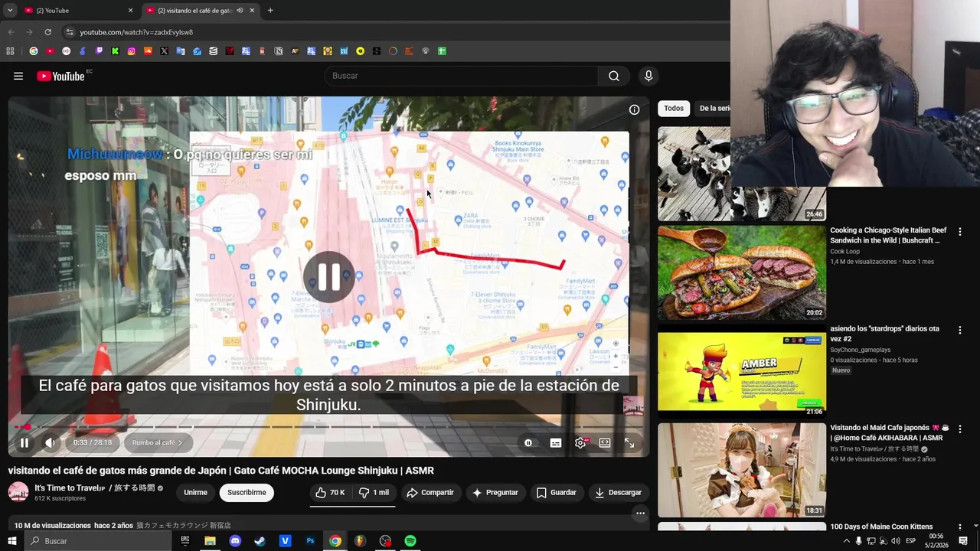Screen dimensions: 980x551
Task: Click the Preguntar AI button
Action: 495,493
